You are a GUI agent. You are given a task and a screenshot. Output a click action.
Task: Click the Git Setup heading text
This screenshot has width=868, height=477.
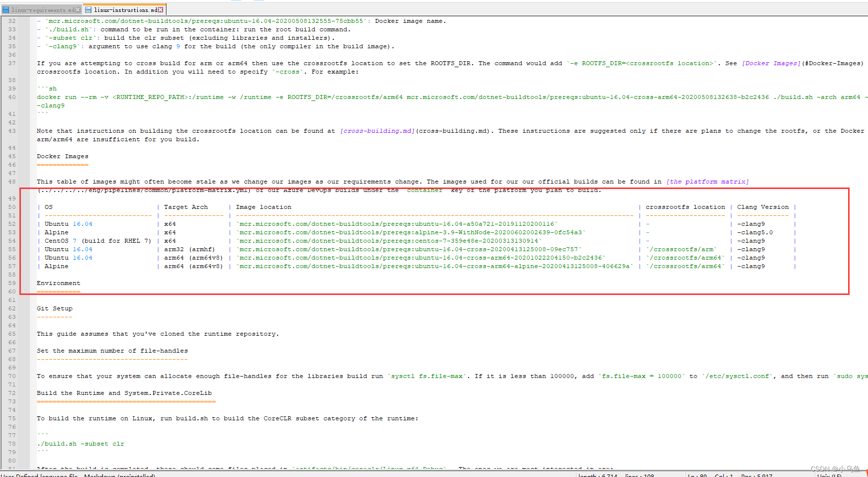coord(54,308)
